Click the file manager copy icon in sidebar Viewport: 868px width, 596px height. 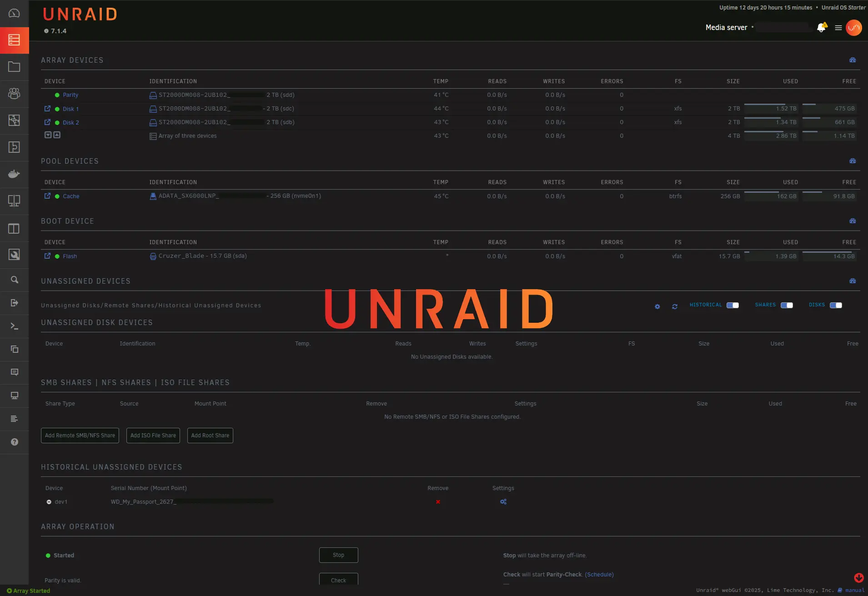(15, 349)
